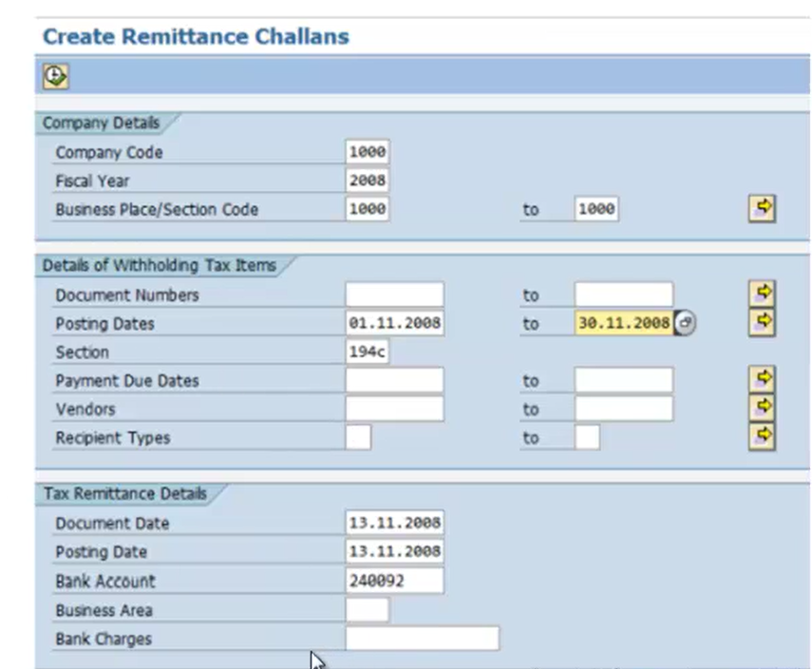This screenshot has width=812, height=669.
Task: Open multiple selection for Business Place/Section Code
Action: (x=763, y=209)
